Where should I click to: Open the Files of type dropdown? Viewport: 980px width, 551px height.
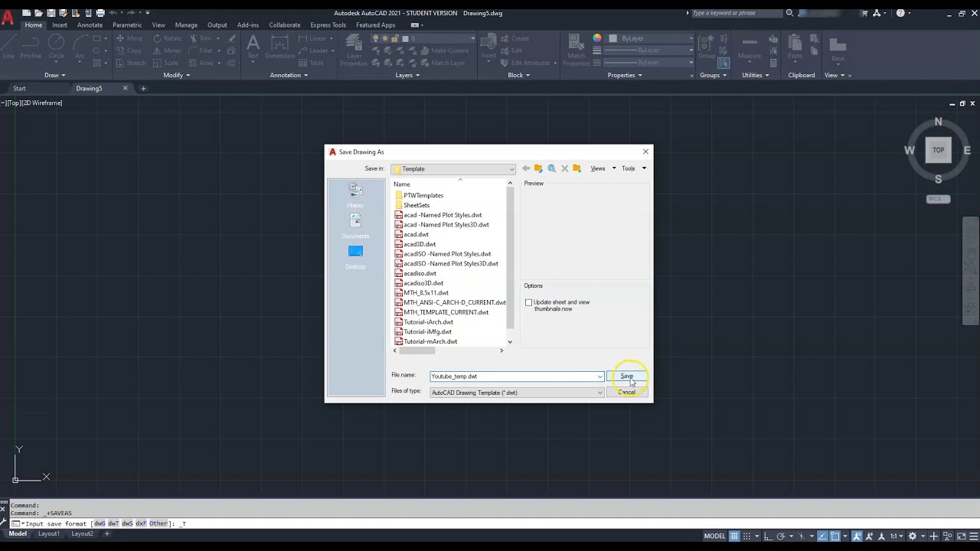517,393
